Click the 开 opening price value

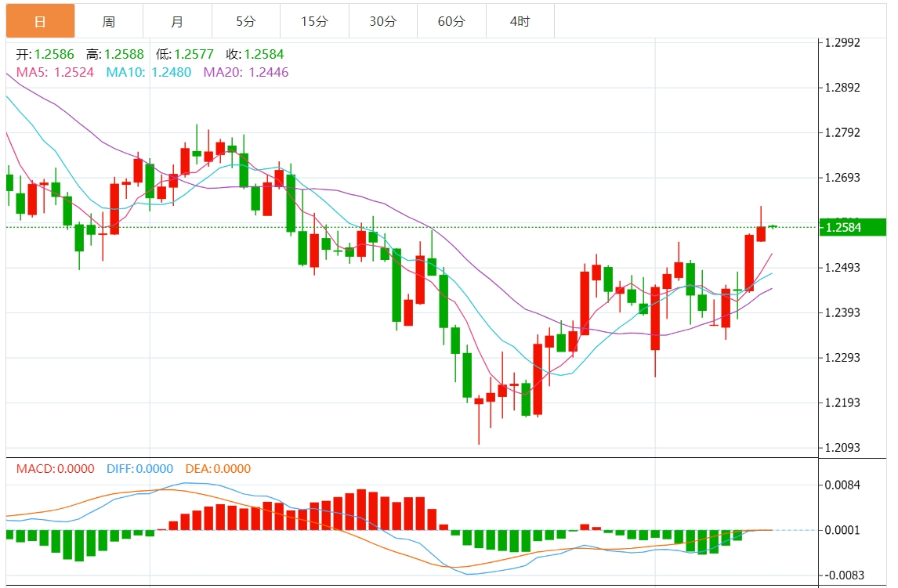click(x=54, y=54)
